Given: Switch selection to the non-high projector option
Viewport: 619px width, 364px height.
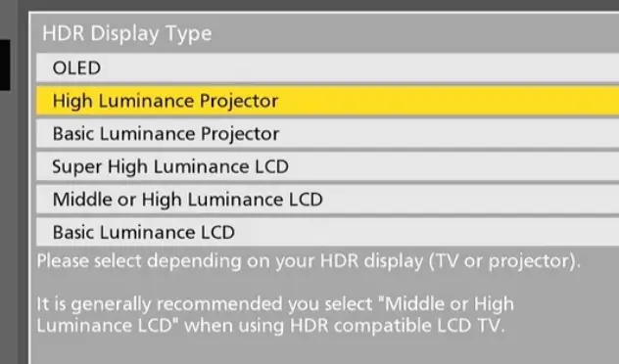Looking at the screenshot, I should tap(328, 134).
